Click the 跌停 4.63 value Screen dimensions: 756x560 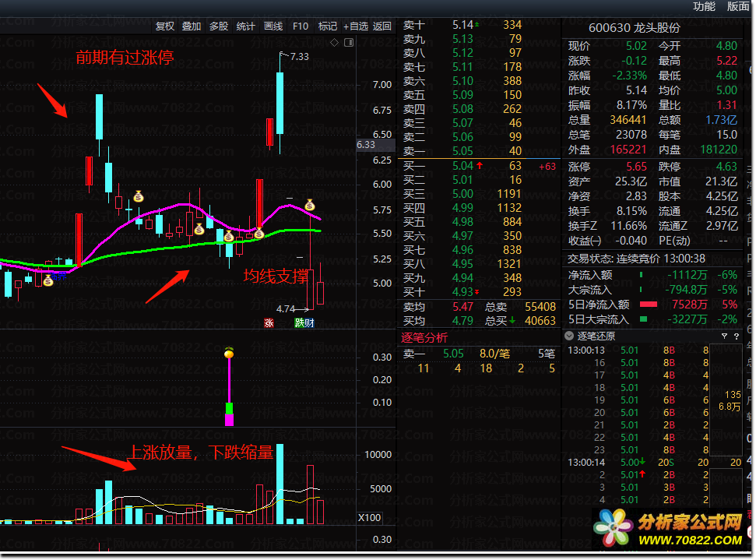[726, 167]
